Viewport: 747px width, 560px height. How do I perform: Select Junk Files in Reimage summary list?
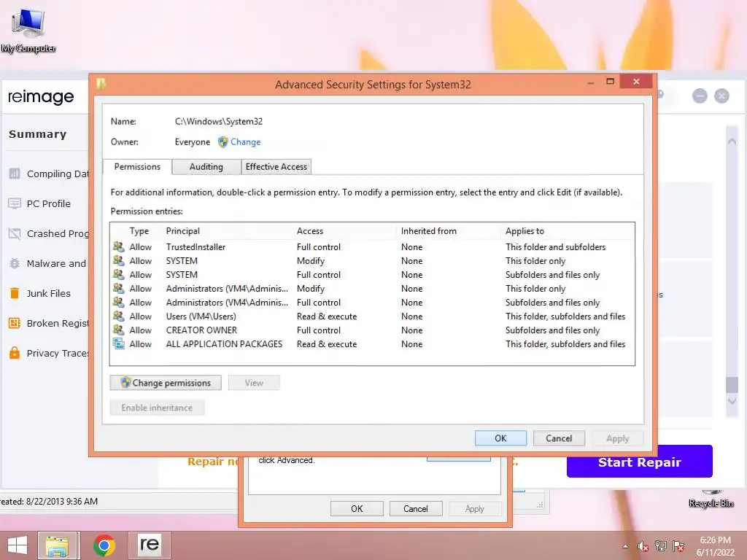[x=49, y=293]
